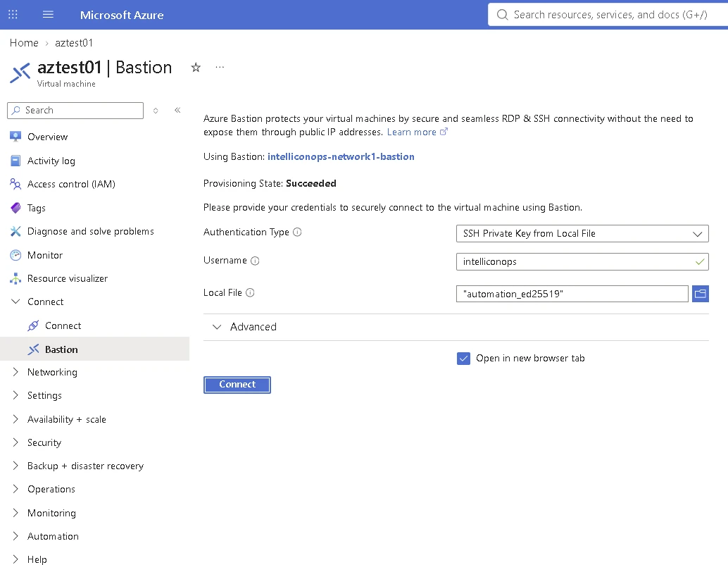Expand Backup + disaster recovery section
728x565 pixels.
pos(15,466)
